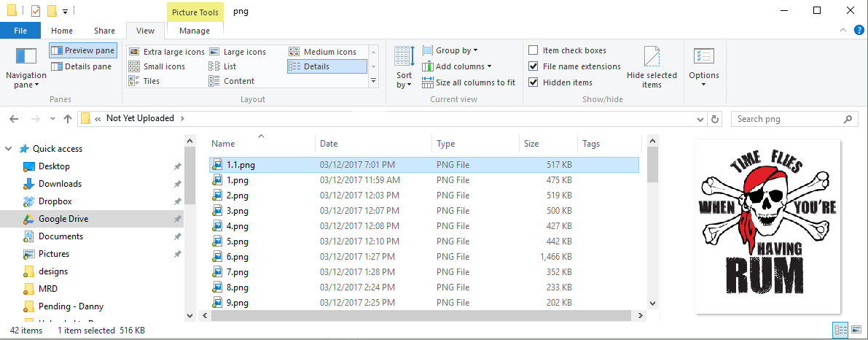The height and width of the screenshot is (340, 868).
Task: Refresh the current folder view
Action: [716, 119]
